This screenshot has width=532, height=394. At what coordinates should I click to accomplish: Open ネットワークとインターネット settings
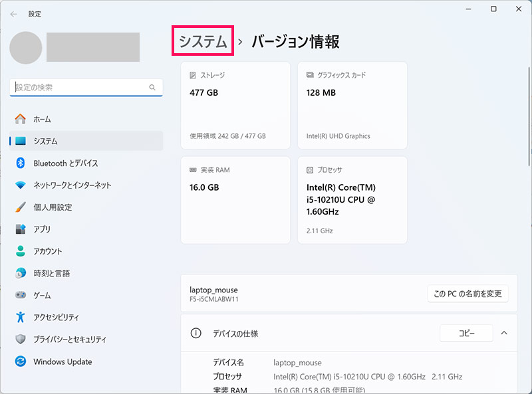pos(86,185)
